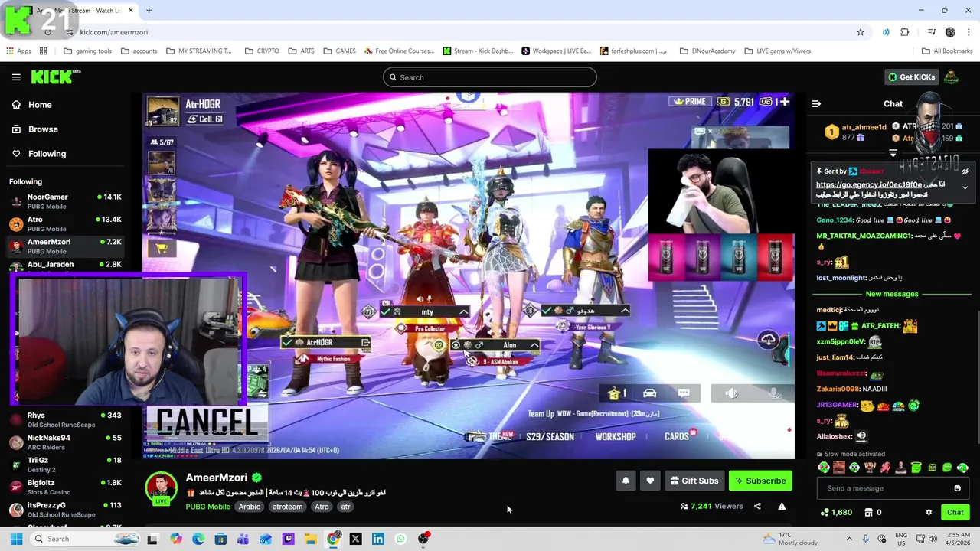
Task: Open WhatsApp from the taskbar
Action: 400,539
